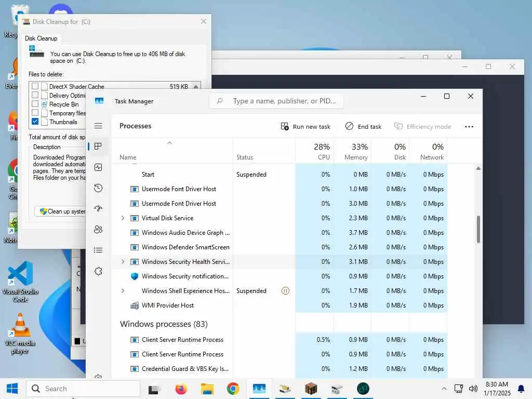Image resolution: width=532 pixels, height=399 pixels.
Task: Open the Startup apps sidebar icon
Action: point(98,209)
